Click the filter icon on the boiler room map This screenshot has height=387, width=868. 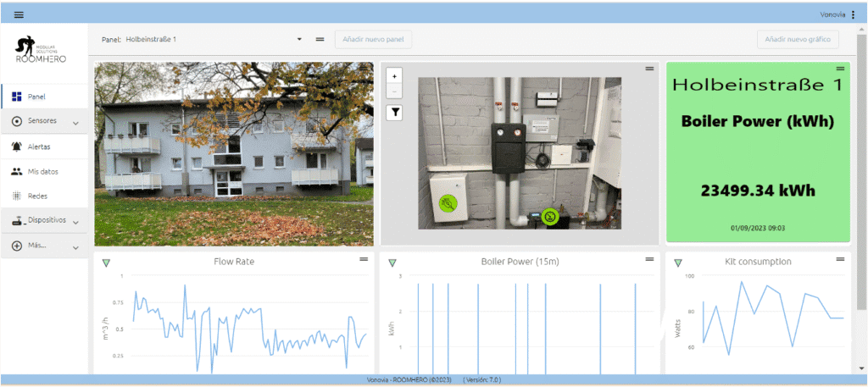pyautogui.click(x=394, y=112)
